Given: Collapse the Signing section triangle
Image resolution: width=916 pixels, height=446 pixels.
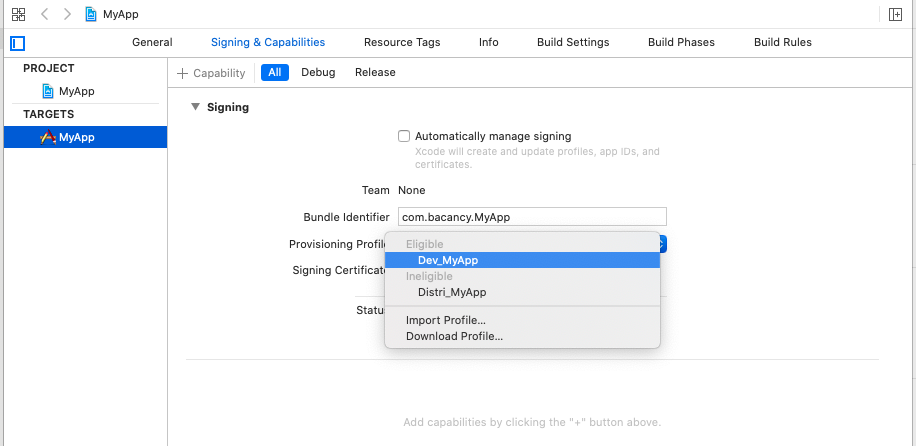Looking at the screenshot, I should [x=195, y=107].
